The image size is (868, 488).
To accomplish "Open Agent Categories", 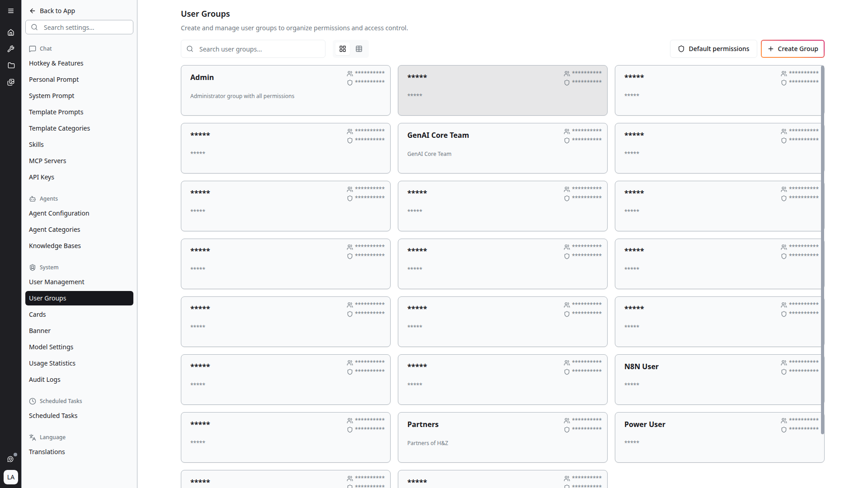I will coord(79,230).
